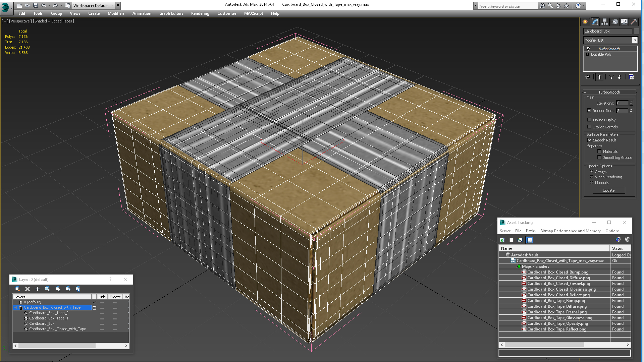Switch to the Utilities hammer panel

point(634,22)
